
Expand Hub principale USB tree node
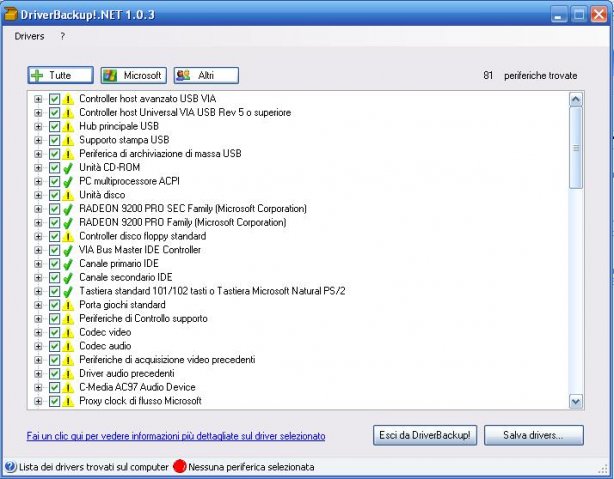[38, 127]
